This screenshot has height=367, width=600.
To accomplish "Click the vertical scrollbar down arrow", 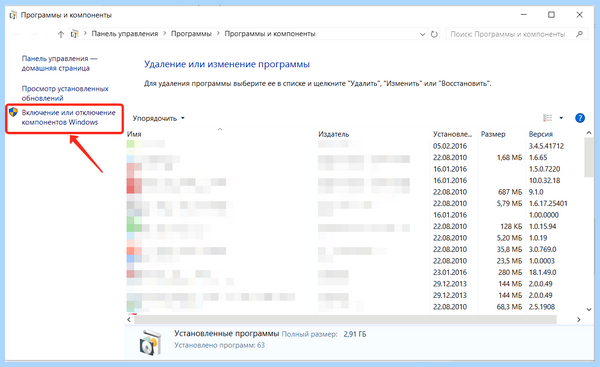I will click(589, 309).
